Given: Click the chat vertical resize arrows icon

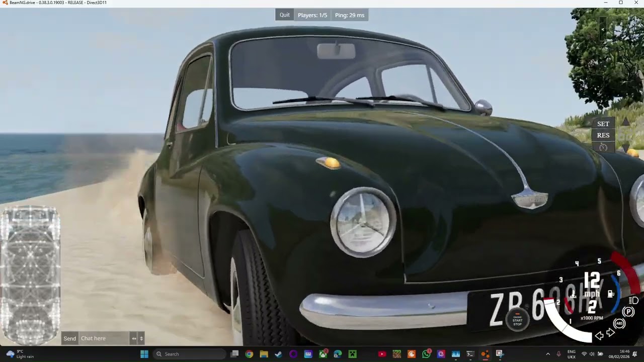Looking at the screenshot, I should click(141, 338).
